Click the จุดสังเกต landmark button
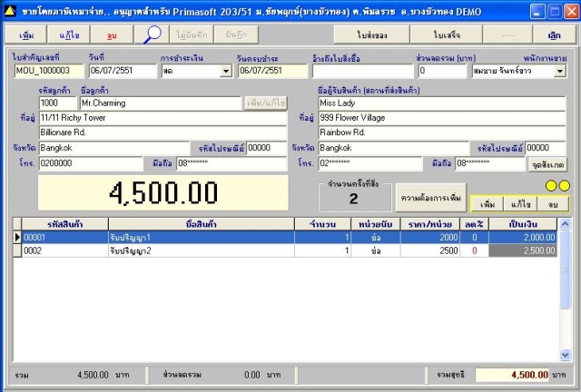This screenshot has height=392, width=581. click(x=547, y=164)
